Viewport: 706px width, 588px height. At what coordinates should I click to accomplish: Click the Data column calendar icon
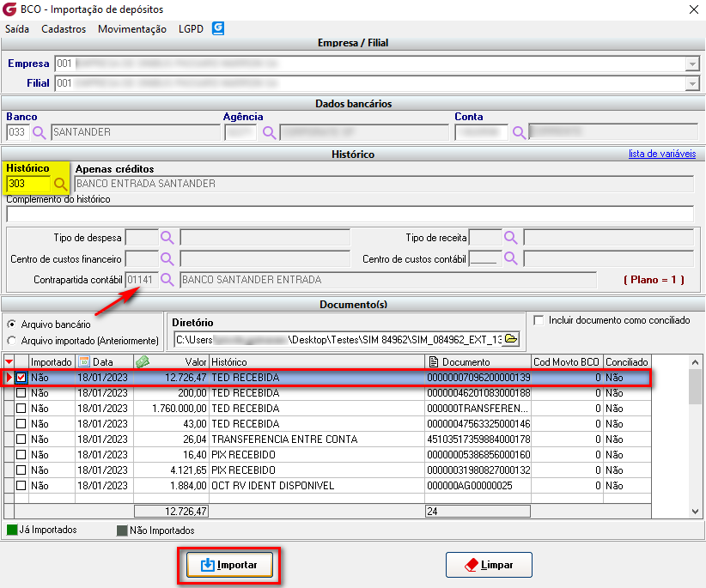tap(84, 361)
